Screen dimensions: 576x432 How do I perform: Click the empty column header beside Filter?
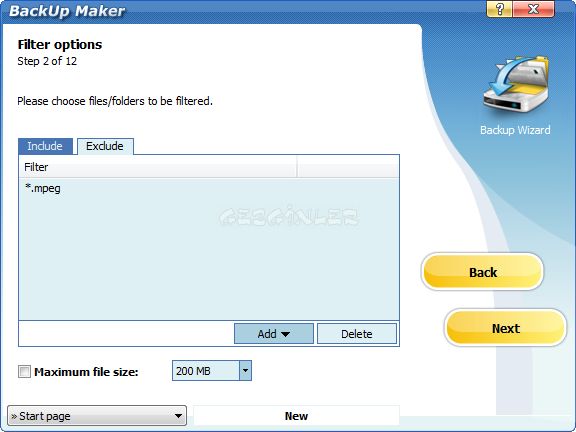[348, 167]
